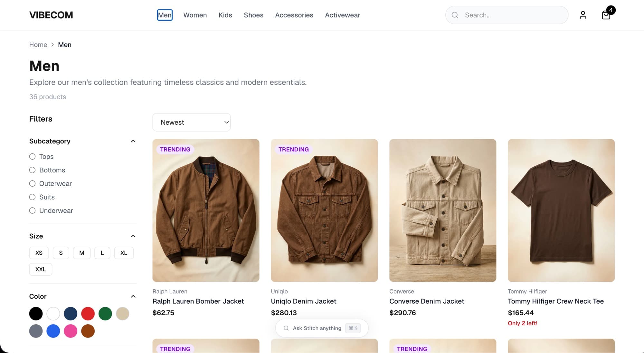
Task: Toggle size XXL filter
Action: tap(41, 270)
